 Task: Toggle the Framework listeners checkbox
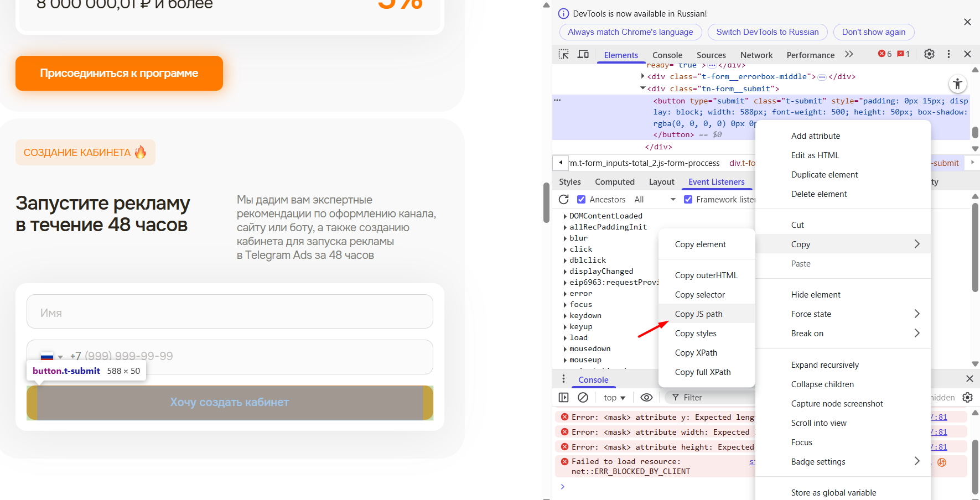pos(688,200)
